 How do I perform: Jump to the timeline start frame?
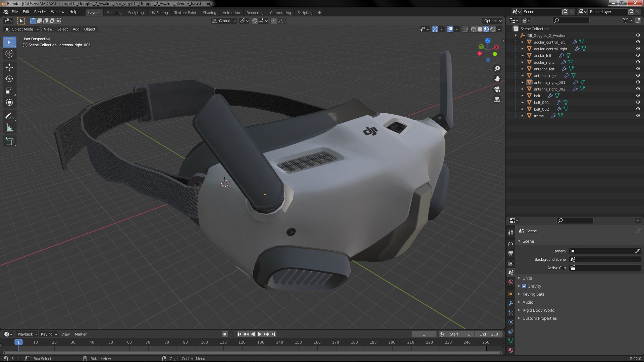tap(239, 334)
